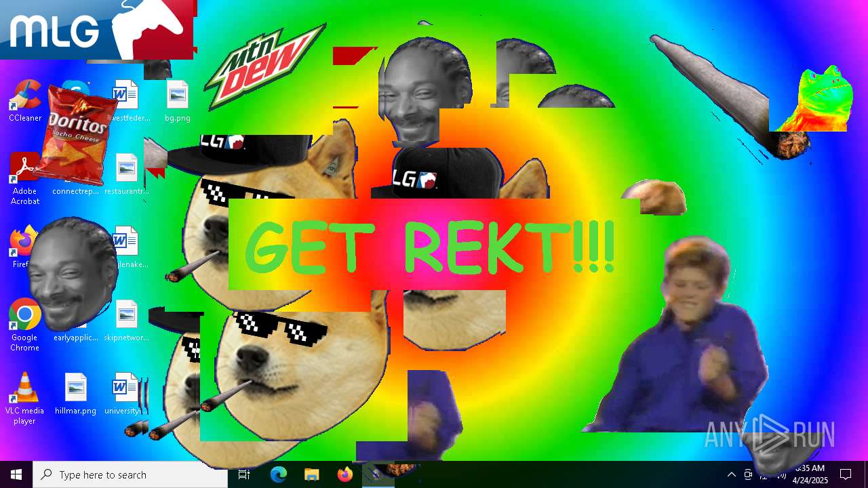The height and width of the screenshot is (488, 868).
Task: Click the Type here to search box
Action: click(x=130, y=474)
